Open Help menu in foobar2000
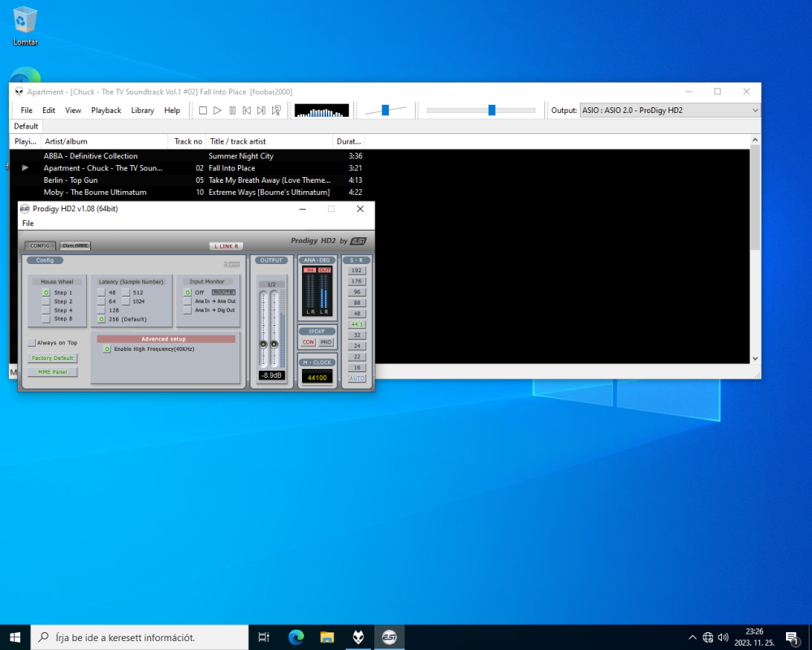The height and width of the screenshot is (650, 812). click(172, 110)
